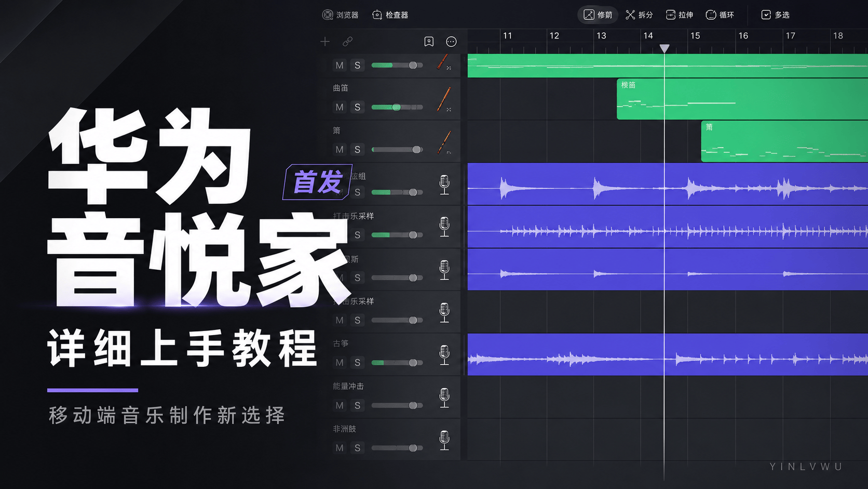The height and width of the screenshot is (489, 868).
Task: Jump to bar 16 on the ruler
Action: coord(743,36)
